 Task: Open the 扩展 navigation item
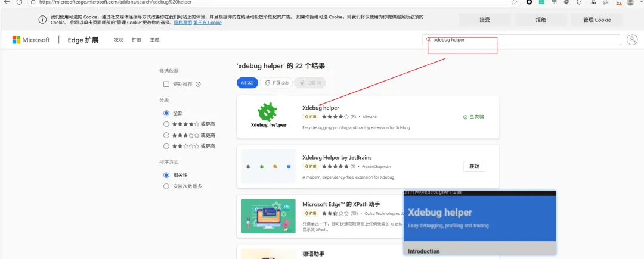point(137,40)
